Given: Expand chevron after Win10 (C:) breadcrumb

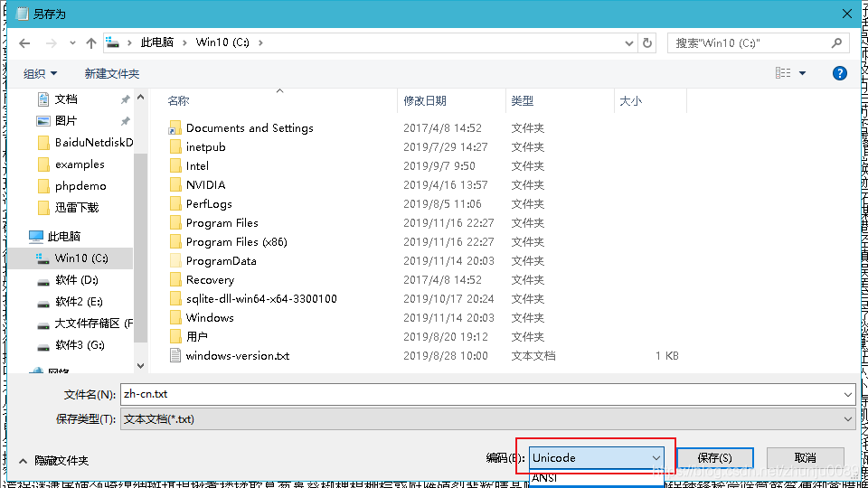Looking at the screenshot, I should 260,42.
